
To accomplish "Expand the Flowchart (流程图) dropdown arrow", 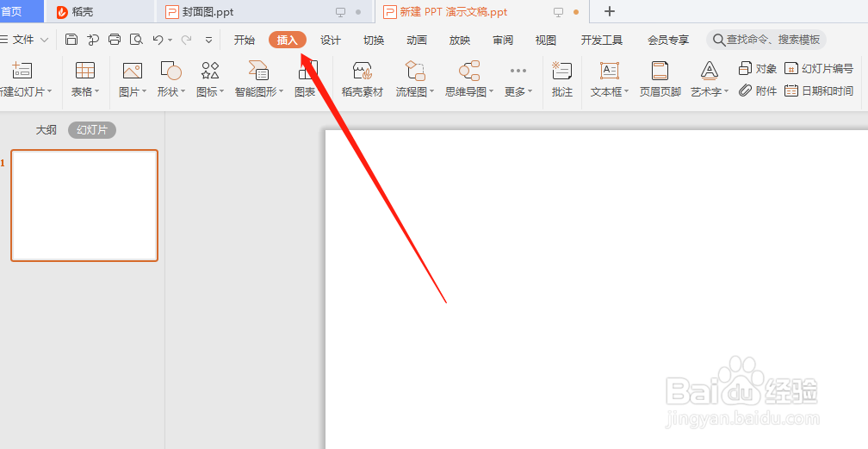I will pyautogui.click(x=431, y=91).
